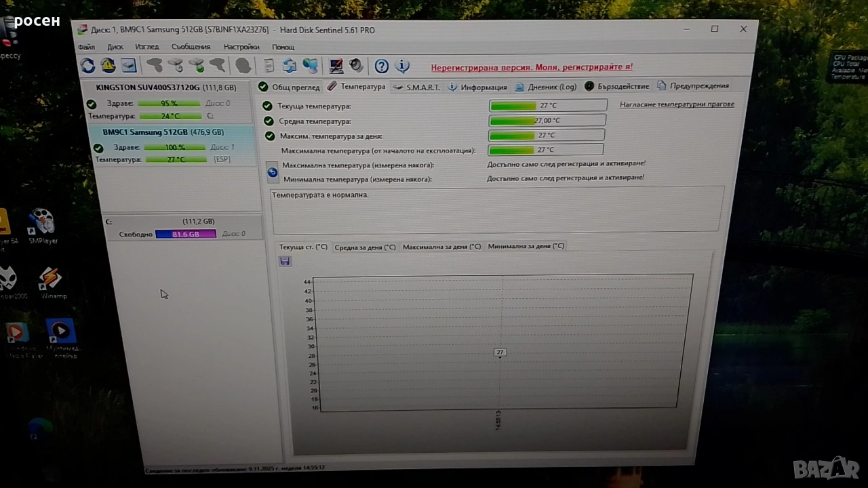Open the Диск menu
Image resolution: width=868 pixels, height=488 pixels.
pyautogui.click(x=115, y=47)
